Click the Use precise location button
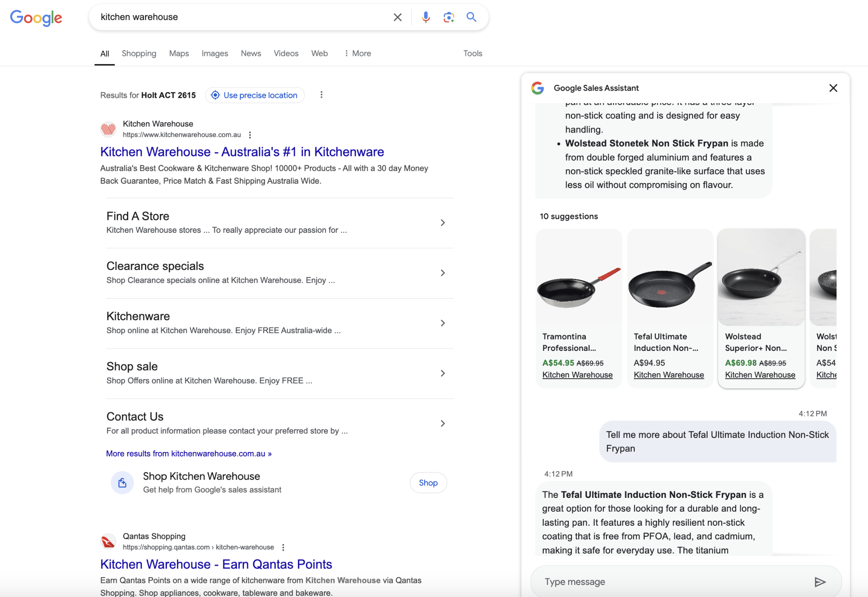 coord(254,95)
